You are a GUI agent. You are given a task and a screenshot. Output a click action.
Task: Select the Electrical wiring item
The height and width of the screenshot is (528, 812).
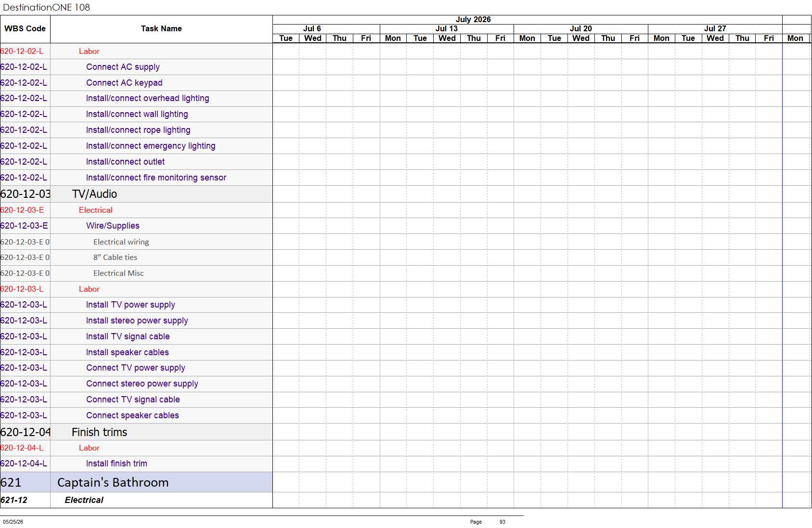(121, 242)
